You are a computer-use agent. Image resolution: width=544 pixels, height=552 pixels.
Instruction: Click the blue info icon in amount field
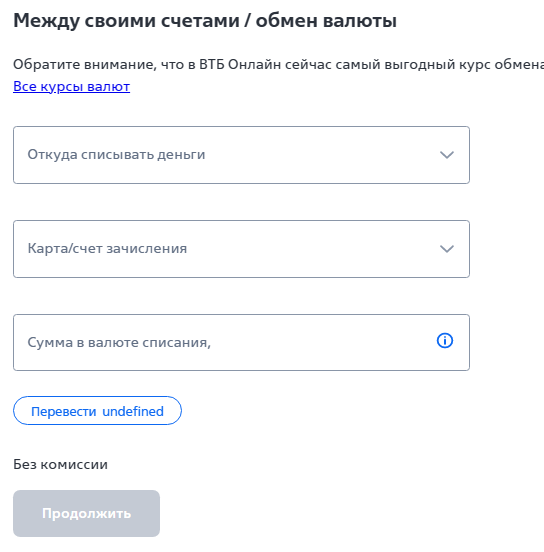445,341
